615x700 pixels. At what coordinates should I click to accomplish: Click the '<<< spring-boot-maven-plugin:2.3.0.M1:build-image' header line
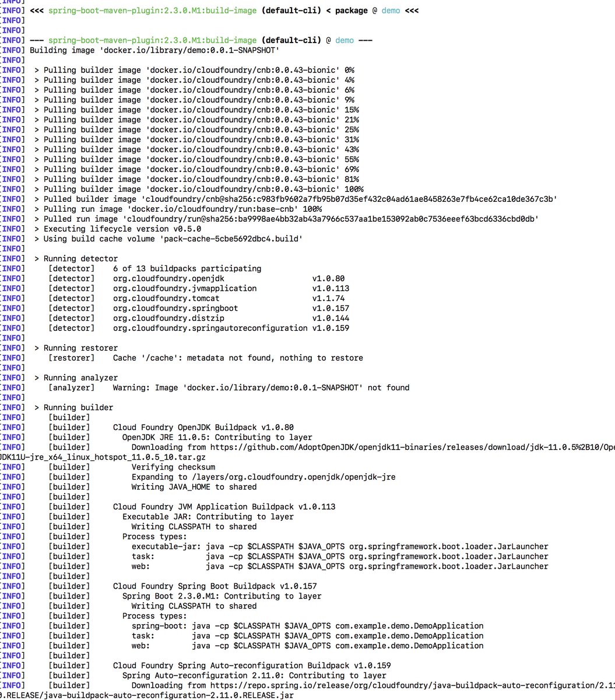point(224,10)
